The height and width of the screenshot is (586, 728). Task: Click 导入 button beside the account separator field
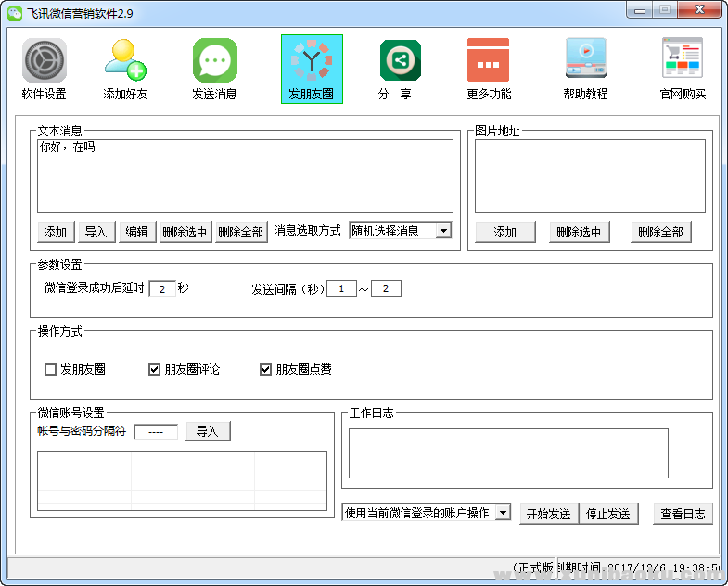coord(208,431)
